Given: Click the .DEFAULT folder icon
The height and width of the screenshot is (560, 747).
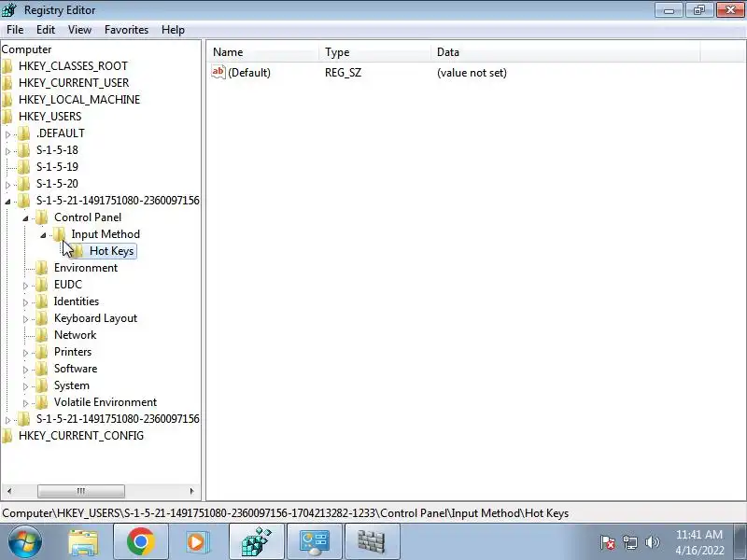Looking at the screenshot, I should [24, 133].
